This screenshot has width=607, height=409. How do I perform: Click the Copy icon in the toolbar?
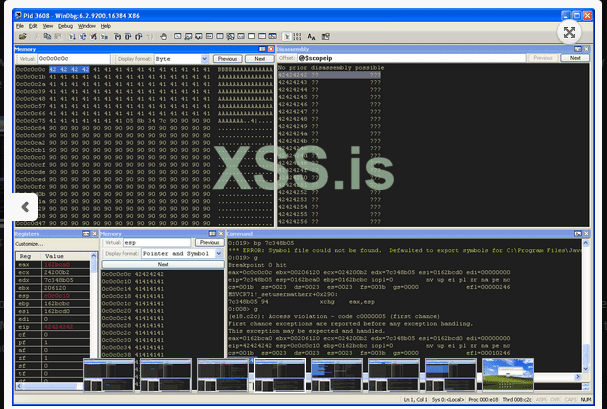coord(48,36)
